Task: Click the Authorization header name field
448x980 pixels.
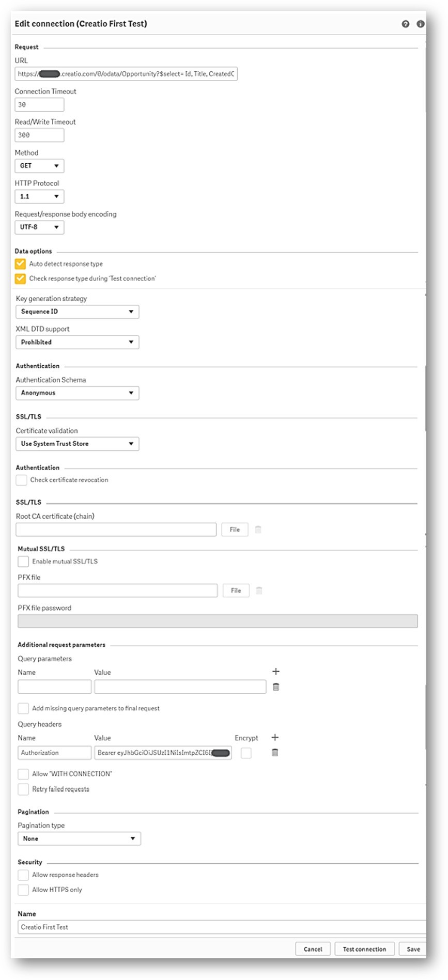Action: click(55, 753)
